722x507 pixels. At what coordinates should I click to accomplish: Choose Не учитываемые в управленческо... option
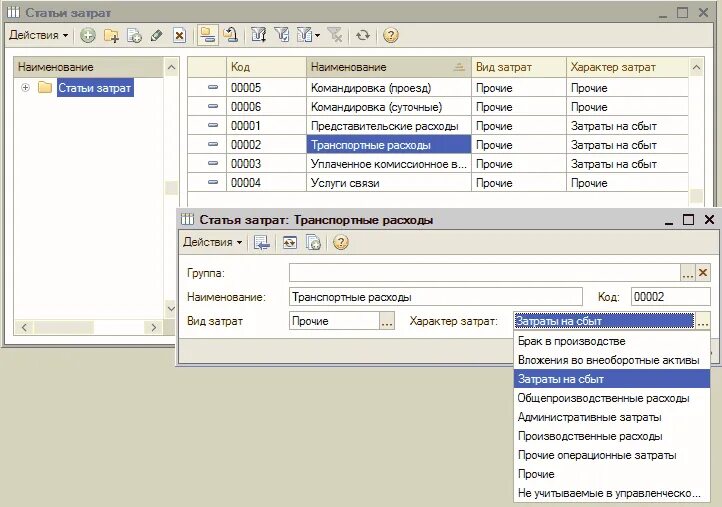[x=611, y=493]
